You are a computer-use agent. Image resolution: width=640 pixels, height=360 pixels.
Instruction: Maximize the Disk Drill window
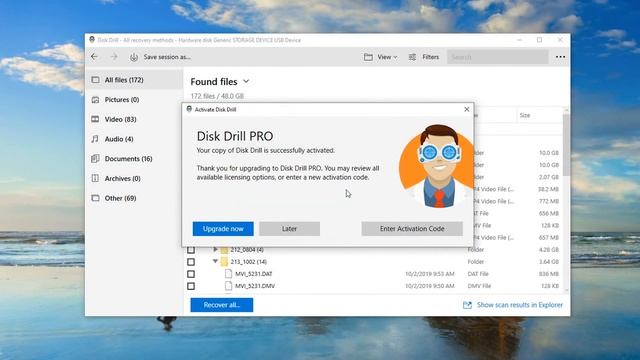pos(540,40)
